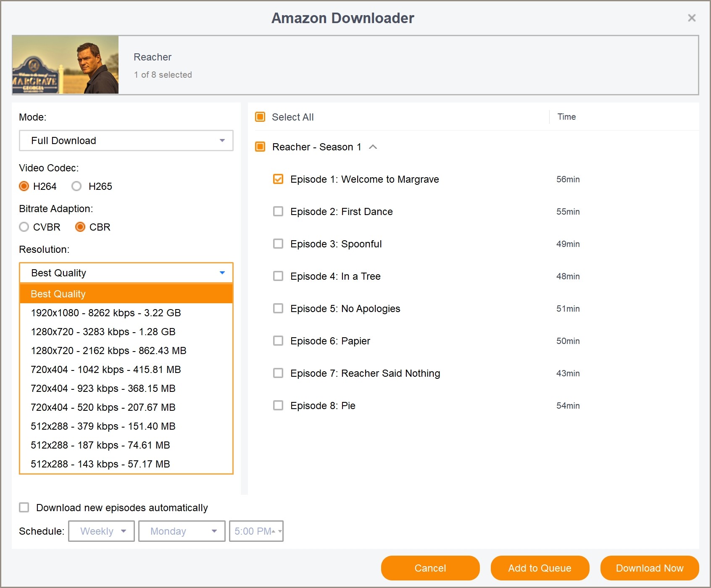Viewport: 711px width, 588px height.
Task: Close the Amazon Downloader dialog
Action: 691,18
